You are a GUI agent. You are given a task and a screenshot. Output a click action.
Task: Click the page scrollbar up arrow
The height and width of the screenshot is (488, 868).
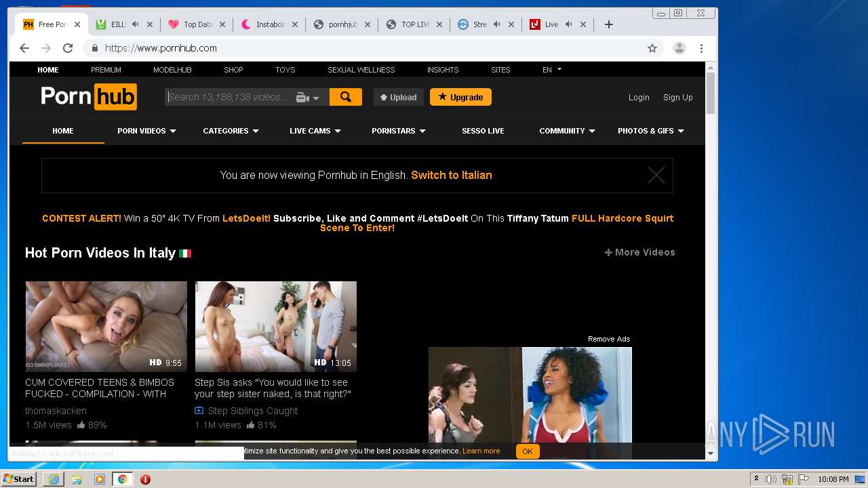pyautogui.click(x=711, y=67)
